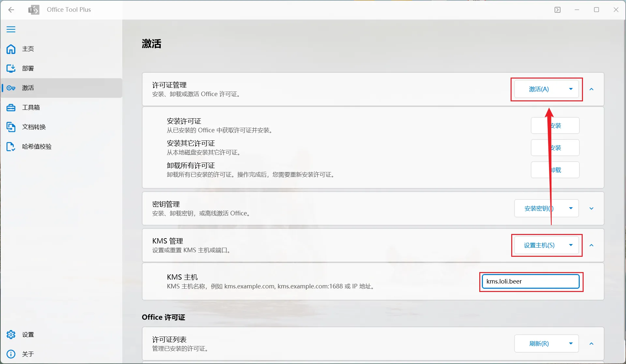The height and width of the screenshot is (364, 626).
Task: Open the 设置 gear icon
Action: point(11,335)
